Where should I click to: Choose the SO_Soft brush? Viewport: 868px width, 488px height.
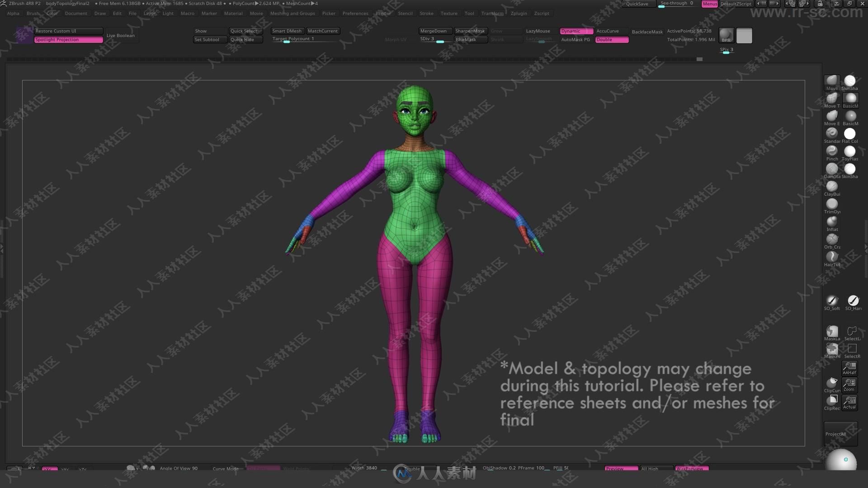[832, 302]
